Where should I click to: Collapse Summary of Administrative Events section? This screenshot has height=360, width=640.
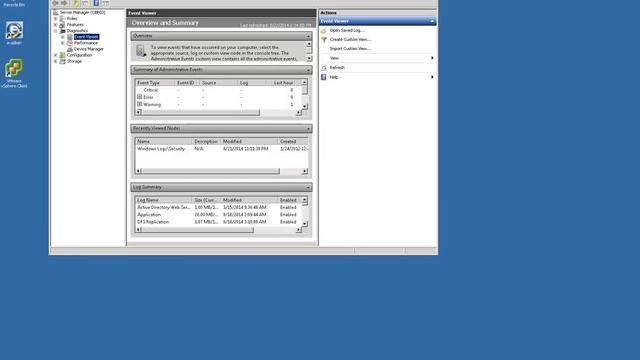(308, 70)
